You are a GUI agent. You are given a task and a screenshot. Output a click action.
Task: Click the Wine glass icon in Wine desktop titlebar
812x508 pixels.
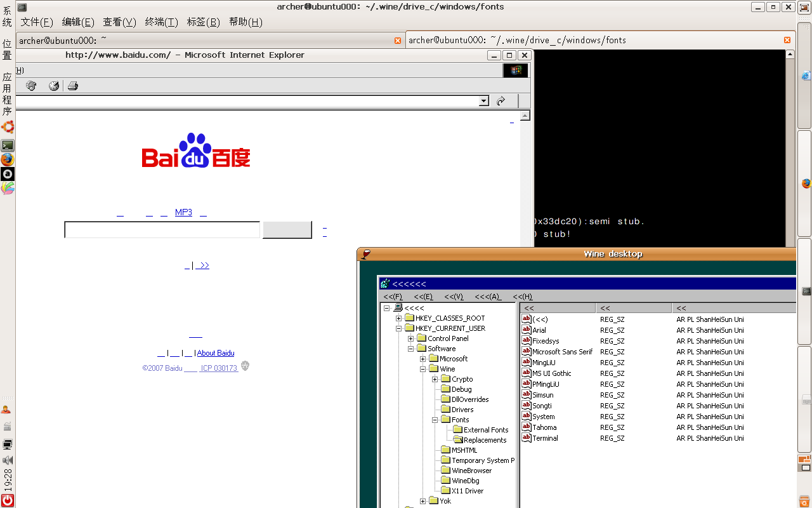pos(365,254)
